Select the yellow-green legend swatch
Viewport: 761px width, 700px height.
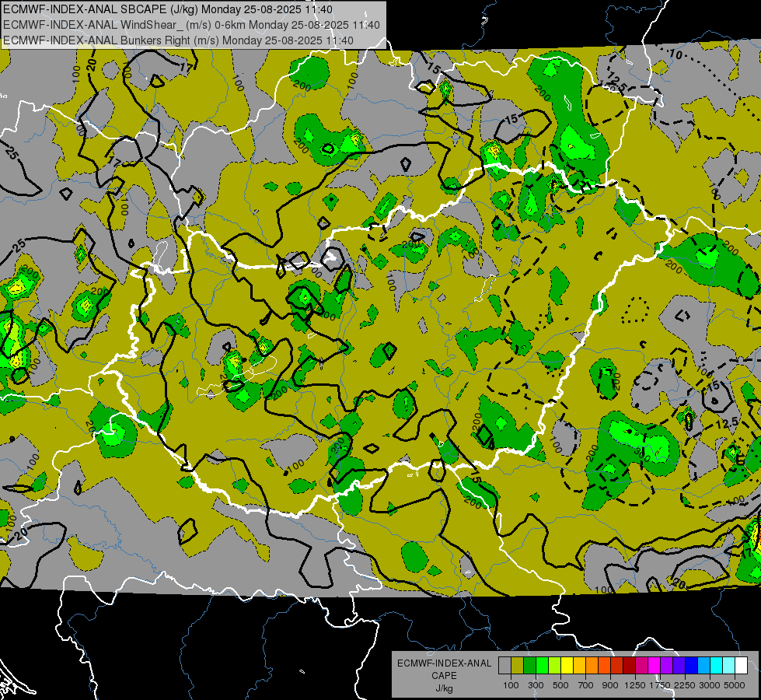click(555, 665)
